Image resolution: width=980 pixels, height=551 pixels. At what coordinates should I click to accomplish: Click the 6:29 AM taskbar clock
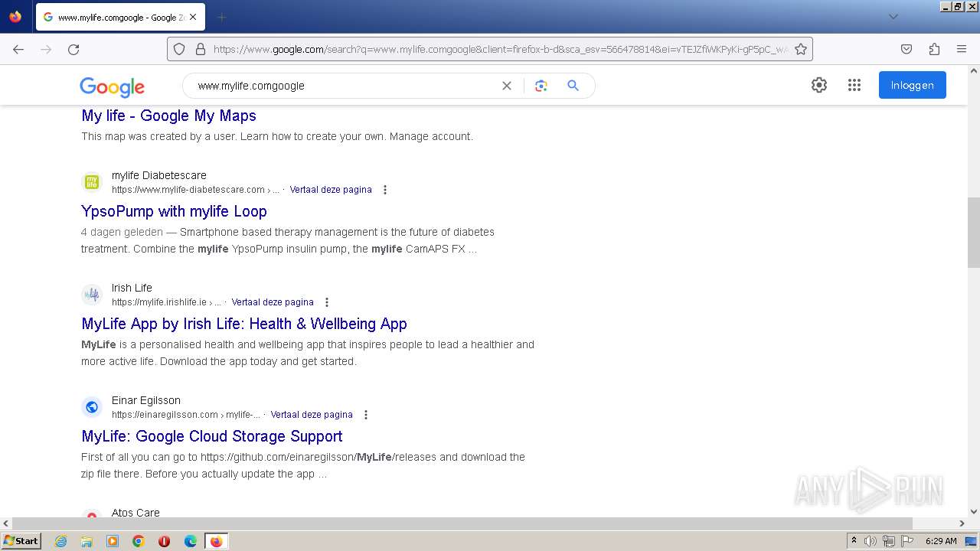[941, 541]
